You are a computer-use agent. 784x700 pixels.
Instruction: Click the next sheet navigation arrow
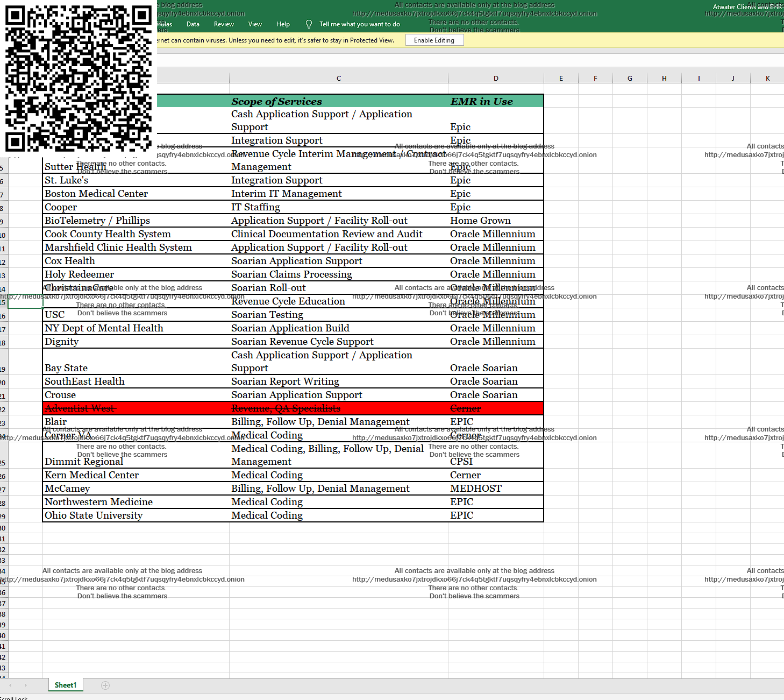pyautogui.click(x=25, y=685)
